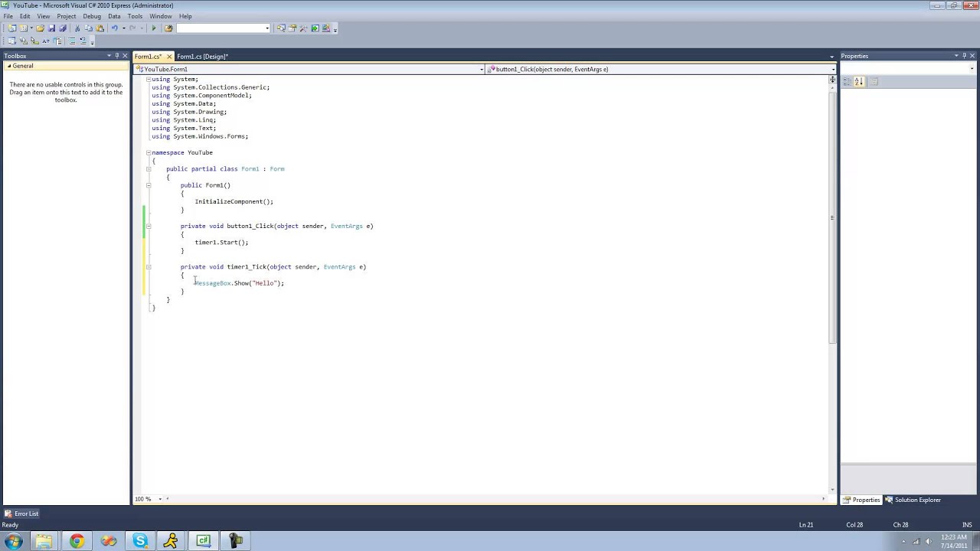Click the Paste clipboard icon

[x=100, y=28]
